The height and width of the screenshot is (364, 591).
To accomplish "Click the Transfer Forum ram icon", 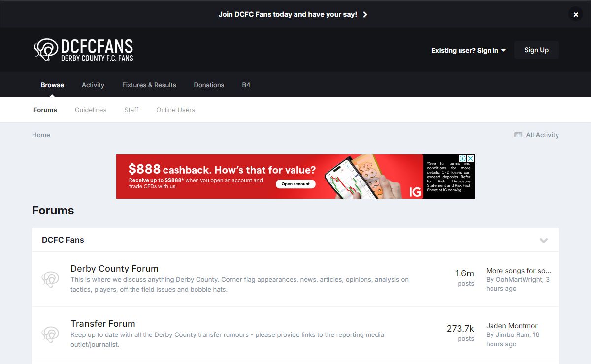I will point(50,334).
